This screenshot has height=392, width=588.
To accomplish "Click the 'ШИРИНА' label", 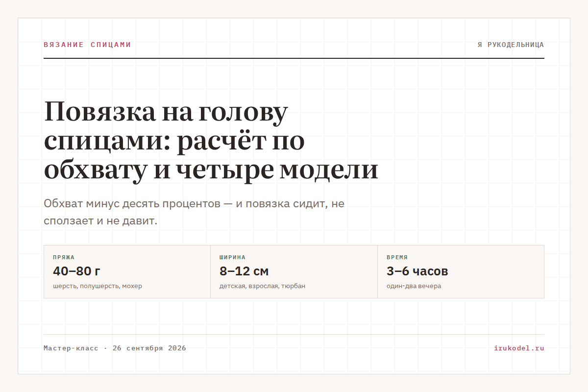I will point(232,257).
